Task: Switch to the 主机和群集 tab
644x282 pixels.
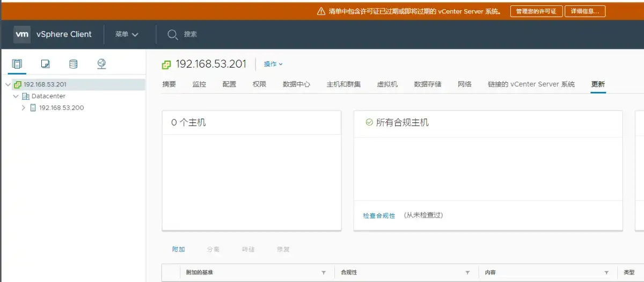Action: click(x=343, y=84)
